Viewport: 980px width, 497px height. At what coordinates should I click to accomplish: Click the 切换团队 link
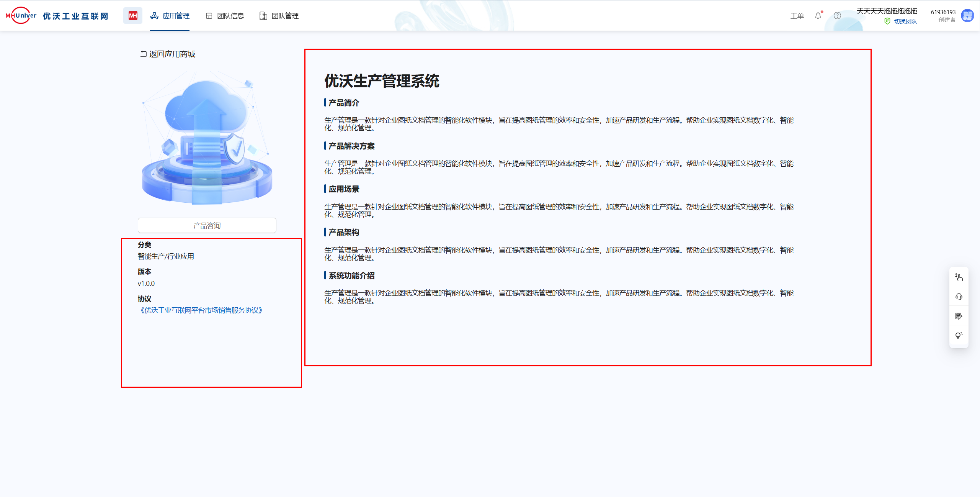click(x=905, y=21)
